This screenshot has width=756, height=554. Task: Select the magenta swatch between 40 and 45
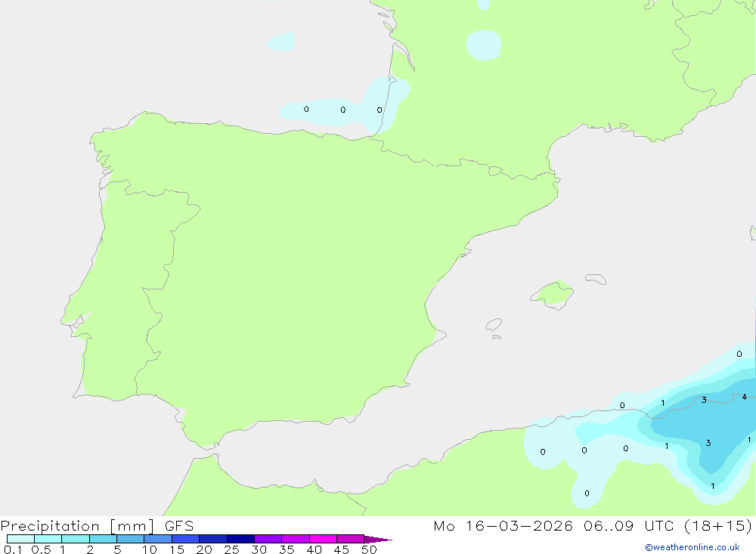pos(323,539)
